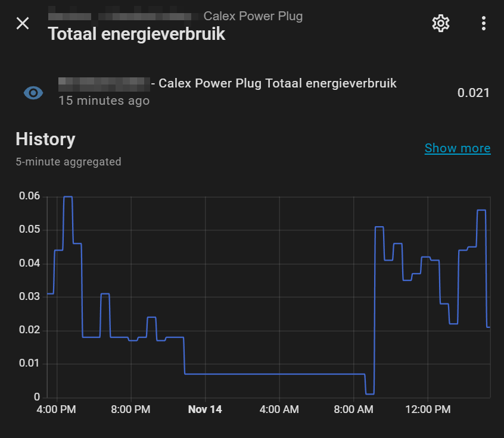
Task: Click the '15 minutes ago' timestamp
Action: 104,101
